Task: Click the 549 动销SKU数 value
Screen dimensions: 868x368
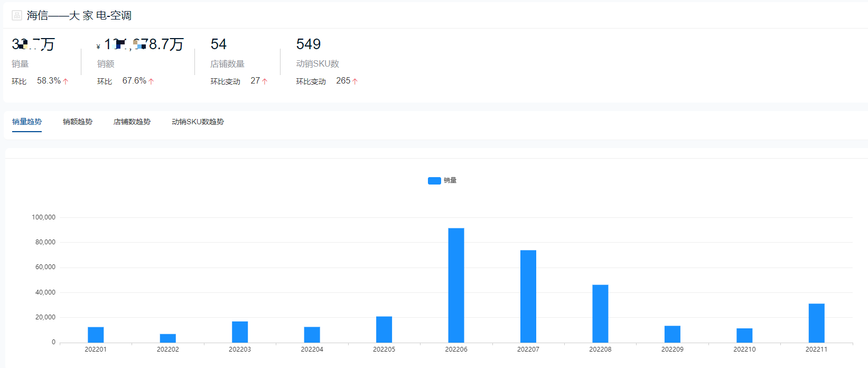Action: (309, 44)
